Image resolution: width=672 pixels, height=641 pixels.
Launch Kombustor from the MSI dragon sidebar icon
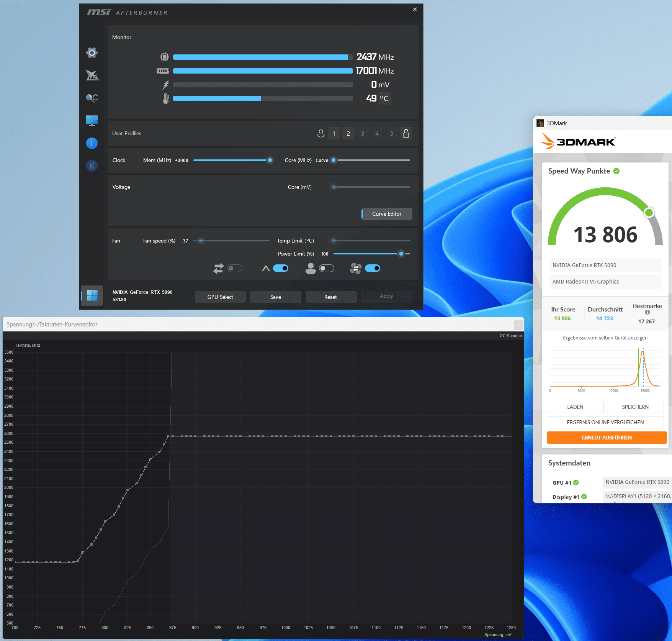pos(92,75)
